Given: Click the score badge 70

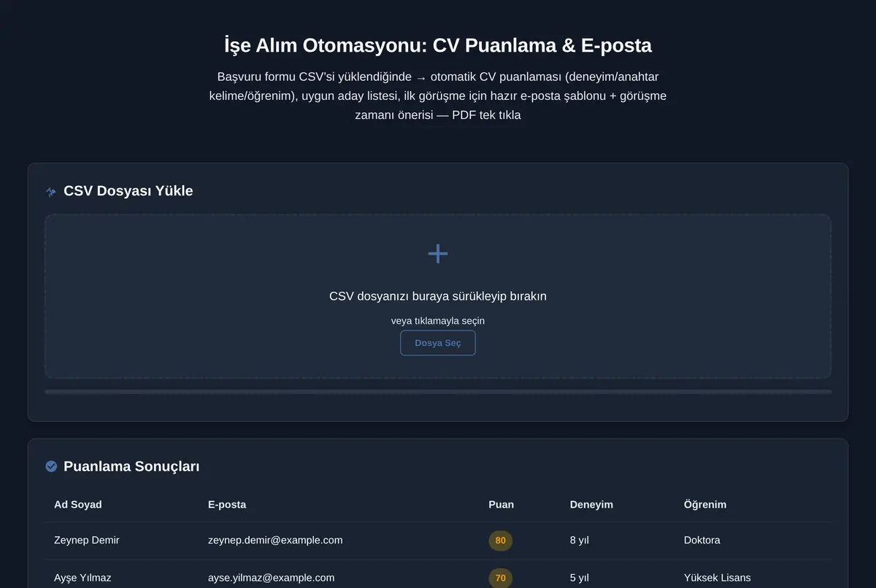Looking at the screenshot, I should (x=501, y=578).
